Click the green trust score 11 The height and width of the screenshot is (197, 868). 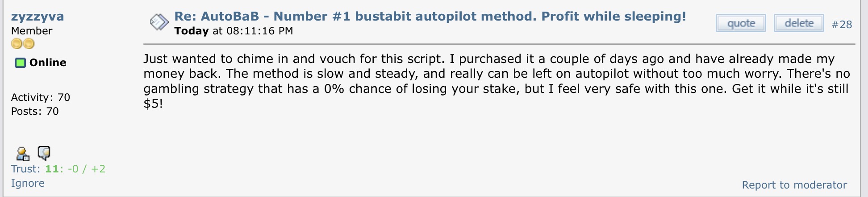click(x=52, y=169)
